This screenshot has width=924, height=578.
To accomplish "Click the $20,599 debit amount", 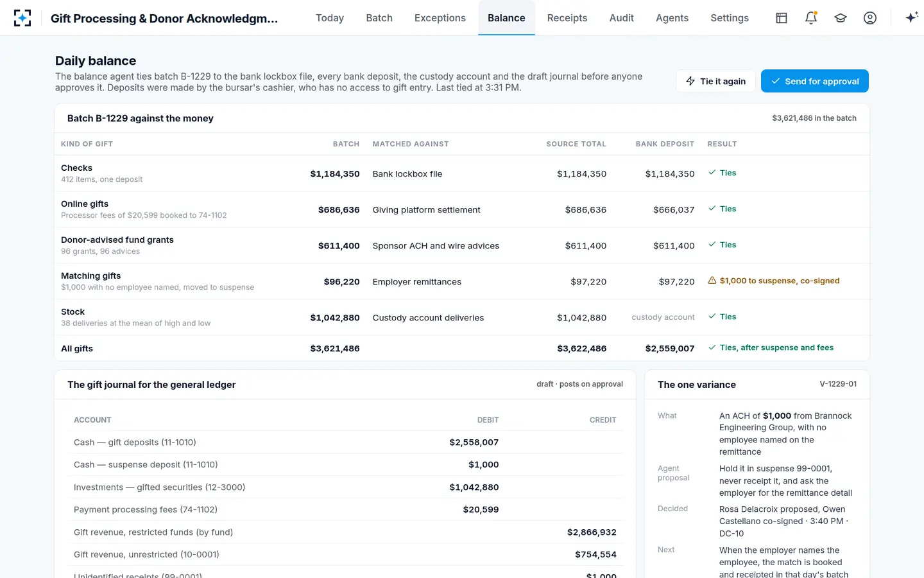I will point(481,509).
